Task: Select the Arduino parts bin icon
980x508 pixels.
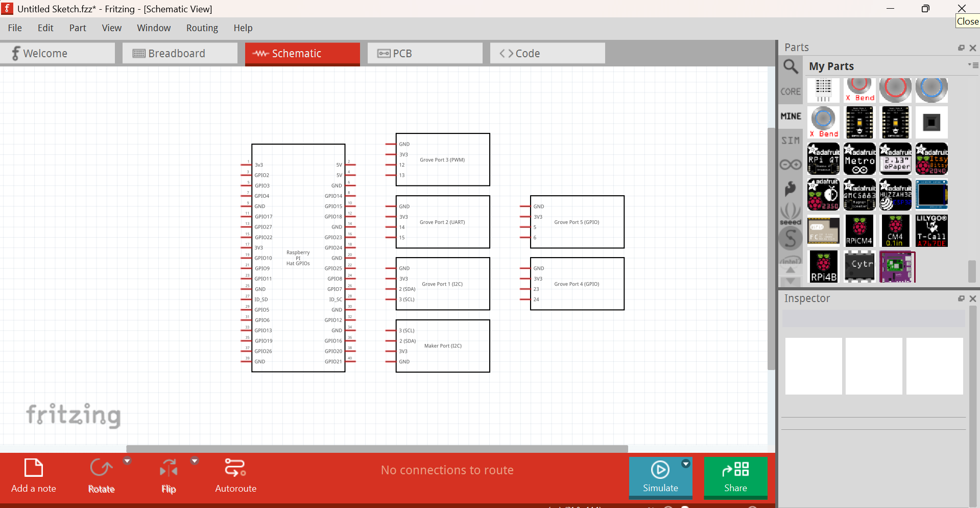Action: pyautogui.click(x=791, y=165)
